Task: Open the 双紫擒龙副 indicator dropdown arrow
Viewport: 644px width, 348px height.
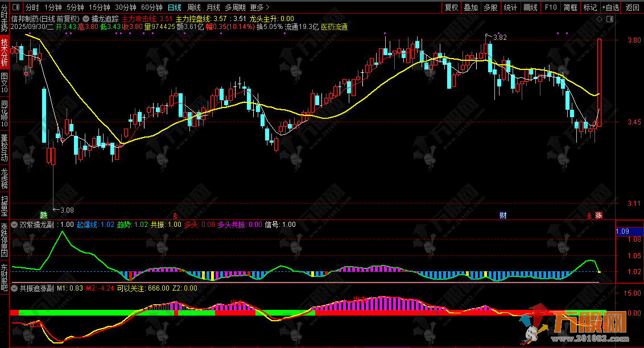Action: [x=15, y=225]
